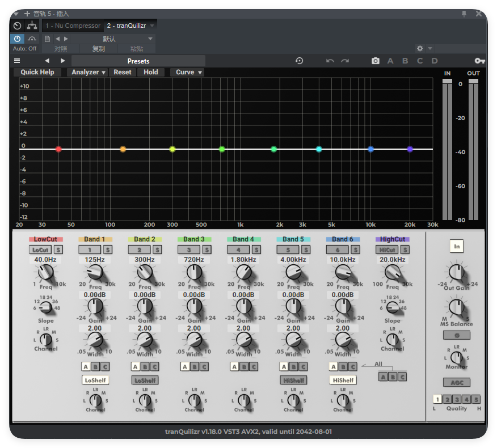
Task: Open the 默认 preset dropdown
Action: (113, 39)
